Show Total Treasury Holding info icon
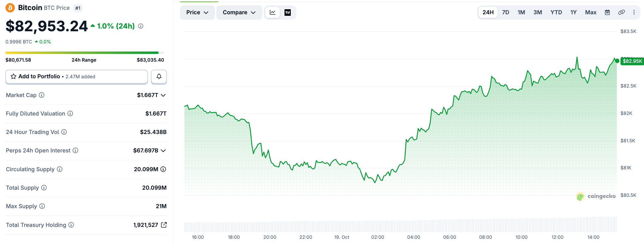Image resolution: width=644 pixels, height=243 pixels. point(71,225)
